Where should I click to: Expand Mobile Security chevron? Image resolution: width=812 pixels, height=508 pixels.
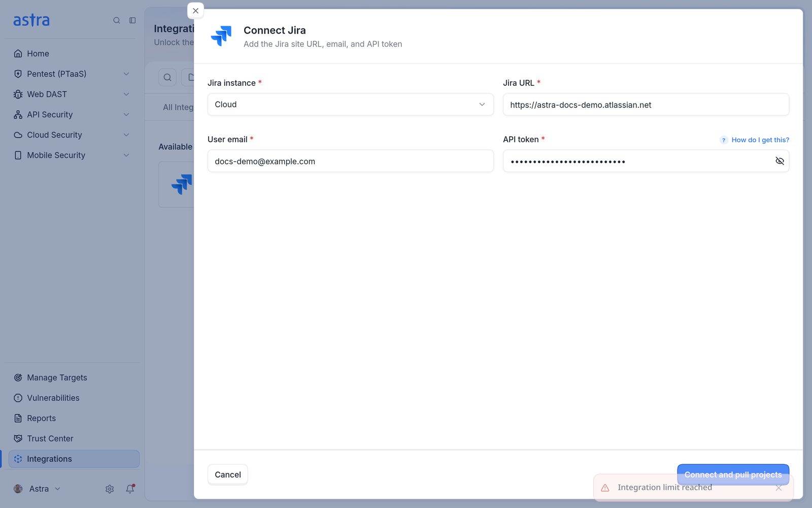[126, 155]
